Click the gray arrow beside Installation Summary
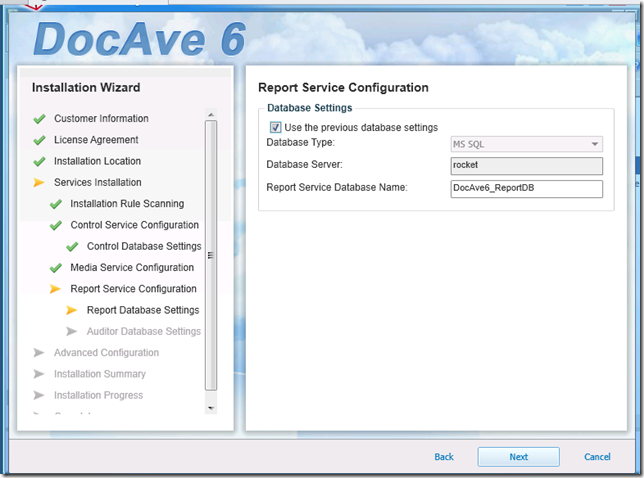The image size is (644, 478). point(39,374)
